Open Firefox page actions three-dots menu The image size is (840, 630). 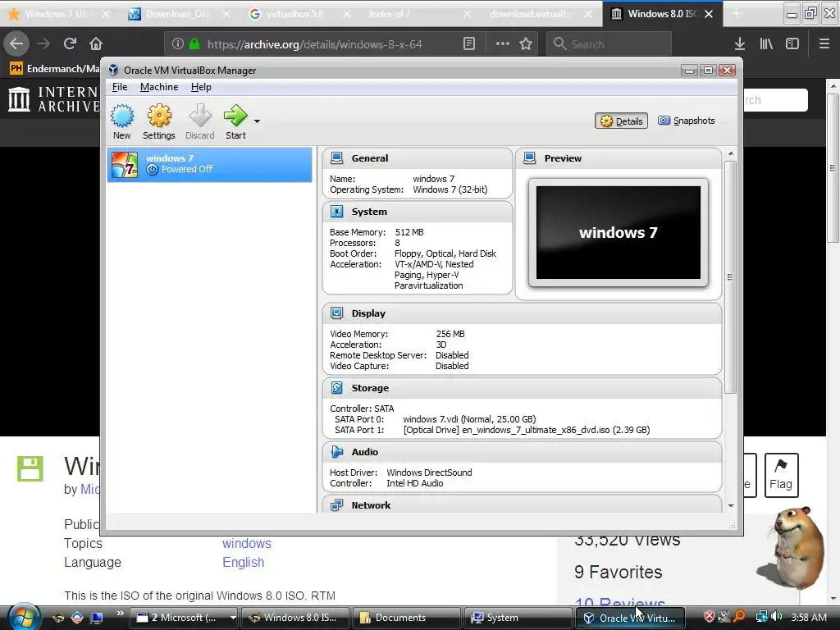tap(503, 44)
